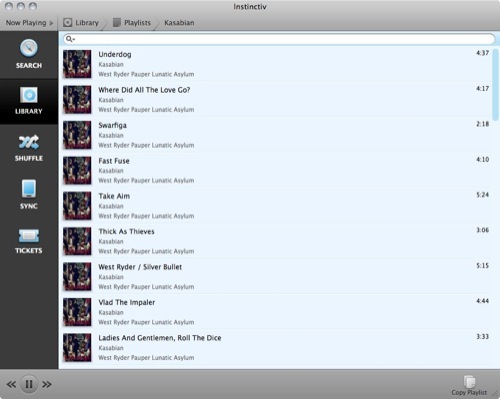
Task: Skip to the previous track
Action: point(11,384)
